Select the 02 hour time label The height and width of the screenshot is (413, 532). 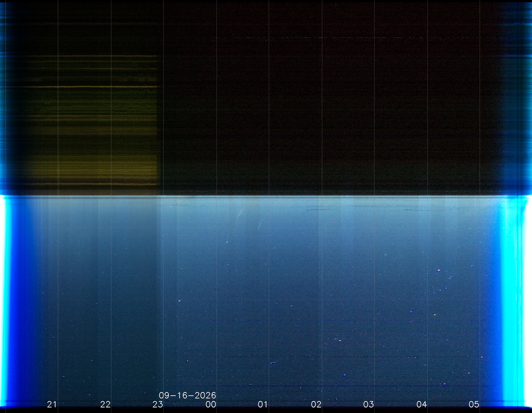click(x=316, y=404)
